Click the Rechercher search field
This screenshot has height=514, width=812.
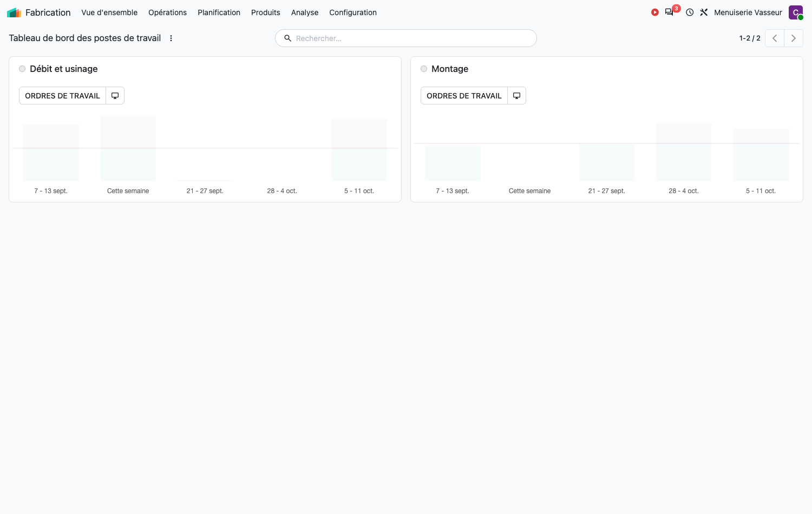(406, 38)
